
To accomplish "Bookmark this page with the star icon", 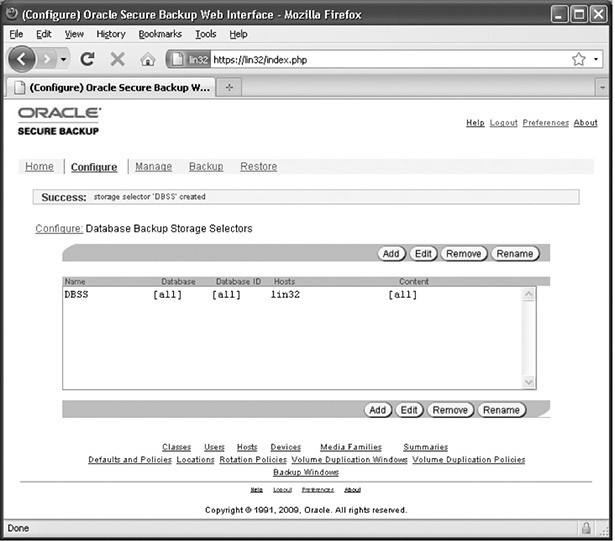I will pyautogui.click(x=578, y=59).
